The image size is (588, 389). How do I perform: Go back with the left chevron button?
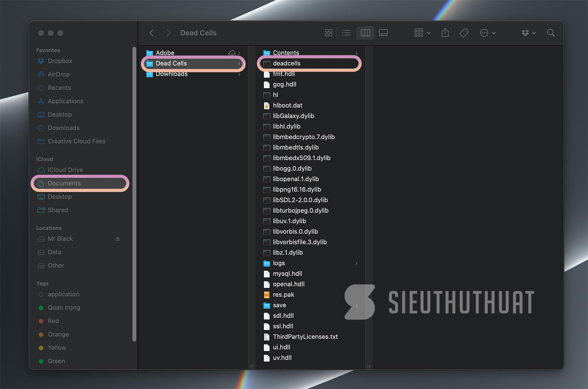(x=152, y=33)
